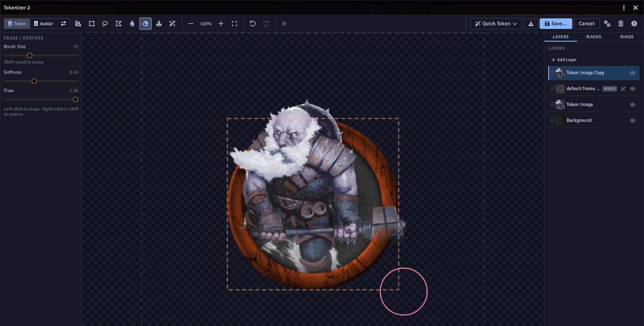Viewport: 644px width, 326px height.
Task: Click Add Layer
Action: pyautogui.click(x=564, y=60)
